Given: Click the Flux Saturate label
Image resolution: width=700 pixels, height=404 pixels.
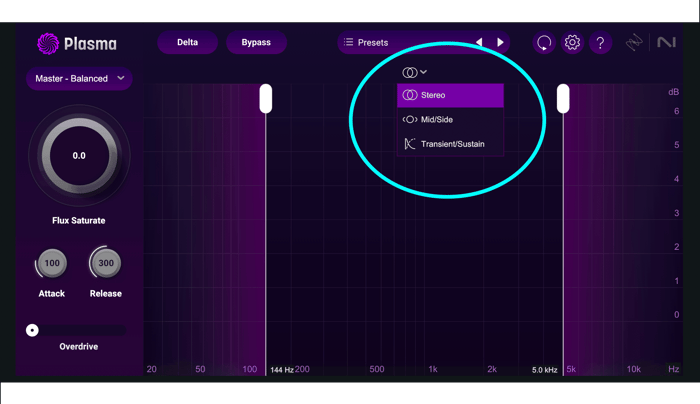Looking at the screenshot, I should pos(79,221).
